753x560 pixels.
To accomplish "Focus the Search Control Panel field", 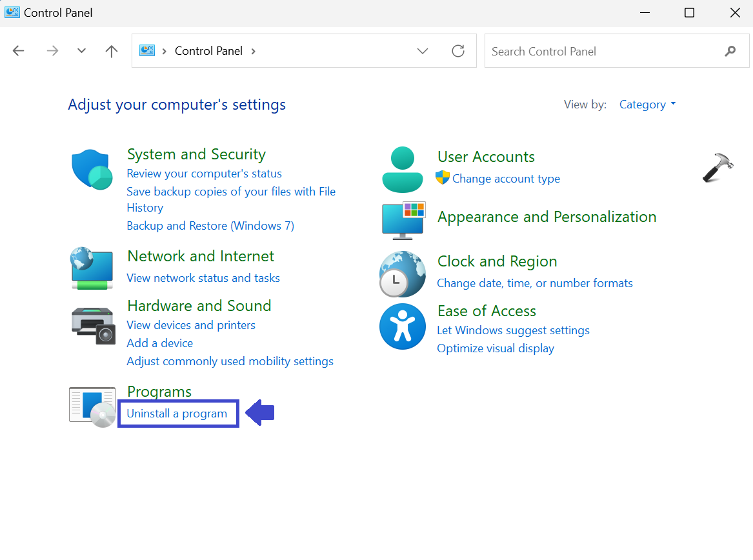I will [603, 51].
